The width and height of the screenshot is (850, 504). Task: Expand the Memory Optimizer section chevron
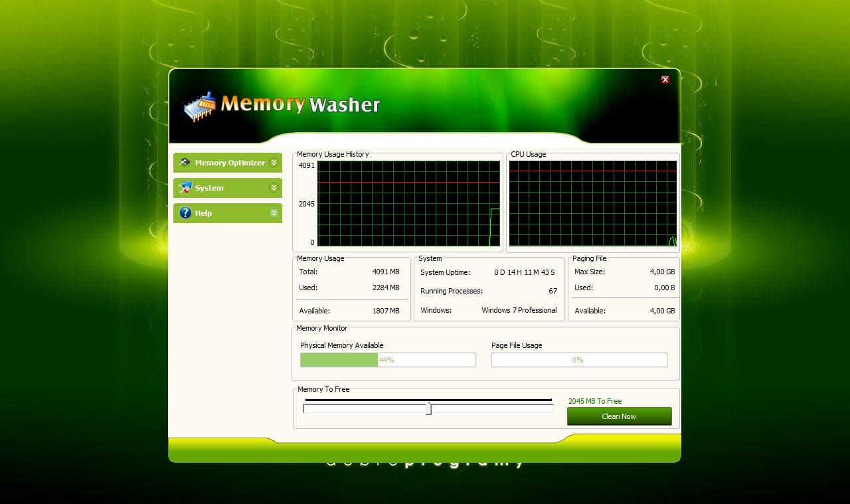tap(274, 163)
